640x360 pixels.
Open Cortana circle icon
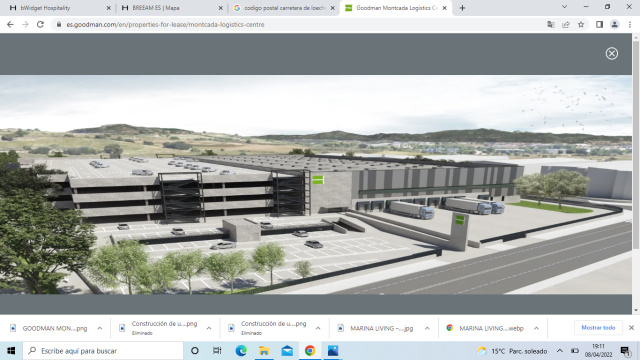(x=195, y=351)
